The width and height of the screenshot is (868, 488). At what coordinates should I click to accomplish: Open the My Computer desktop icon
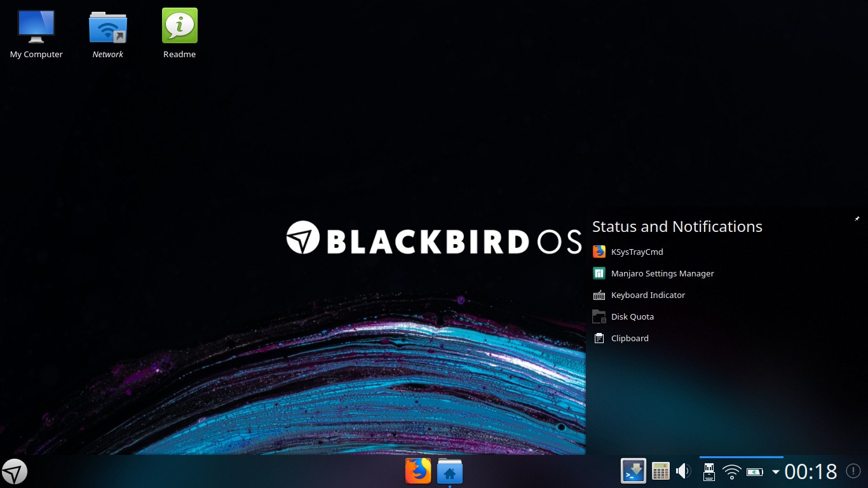click(x=36, y=35)
